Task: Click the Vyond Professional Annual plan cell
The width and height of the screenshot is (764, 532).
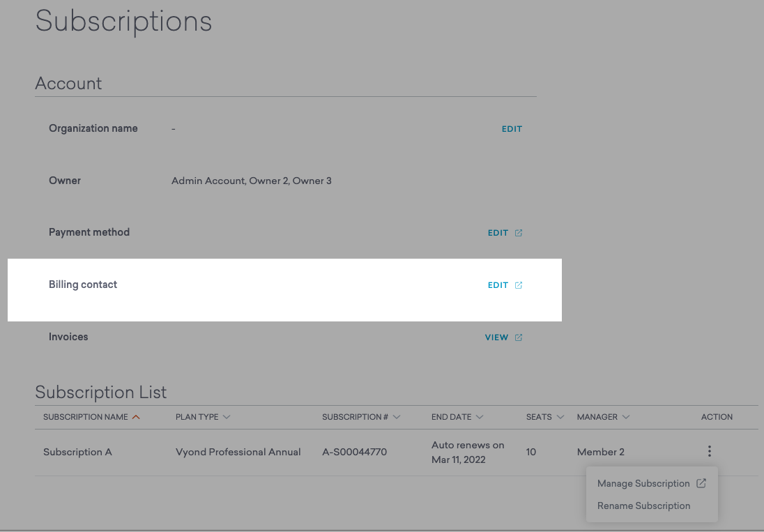Action: pyautogui.click(x=238, y=451)
